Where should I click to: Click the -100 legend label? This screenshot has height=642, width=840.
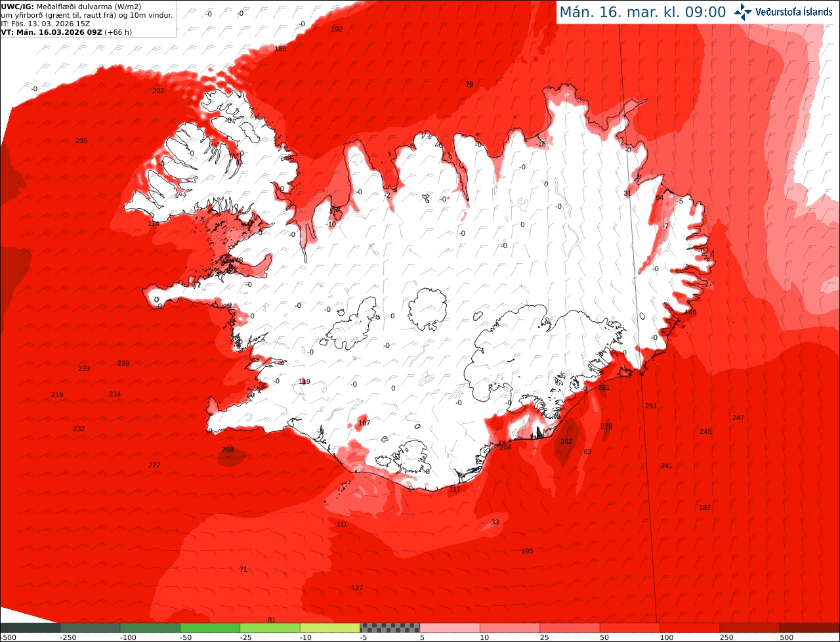point(128,637)
